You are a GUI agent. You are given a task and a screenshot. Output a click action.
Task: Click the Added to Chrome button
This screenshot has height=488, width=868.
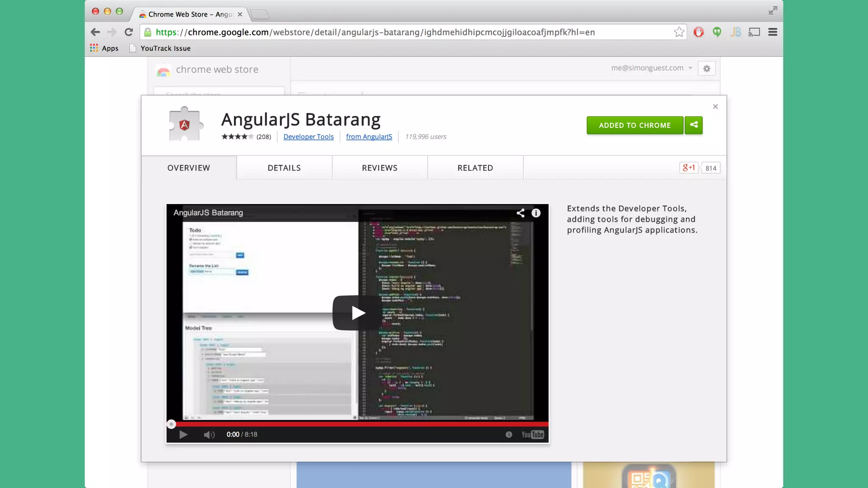pos(634,125)
